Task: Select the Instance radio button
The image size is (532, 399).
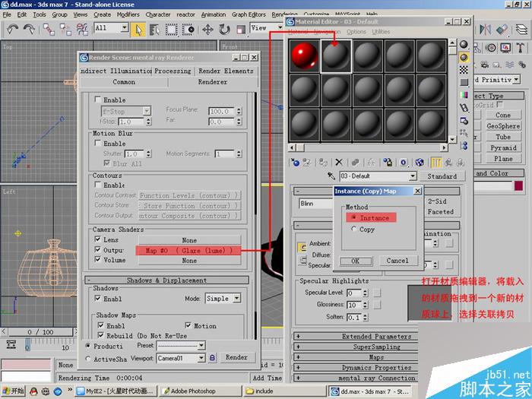Action: (x=354, y=217)
